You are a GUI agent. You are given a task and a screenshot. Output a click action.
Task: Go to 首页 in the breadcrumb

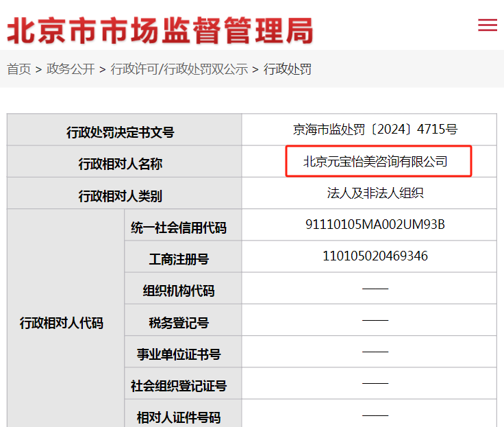tap(19, 69)
